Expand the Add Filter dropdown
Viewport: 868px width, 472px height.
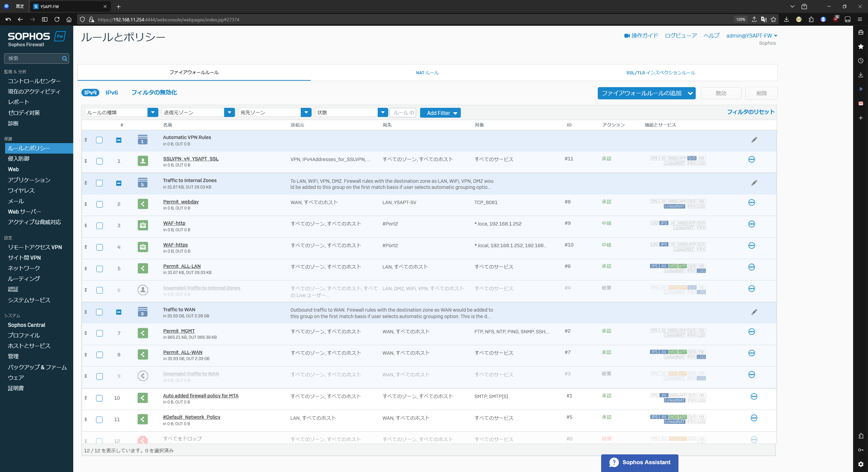point(440,113)
